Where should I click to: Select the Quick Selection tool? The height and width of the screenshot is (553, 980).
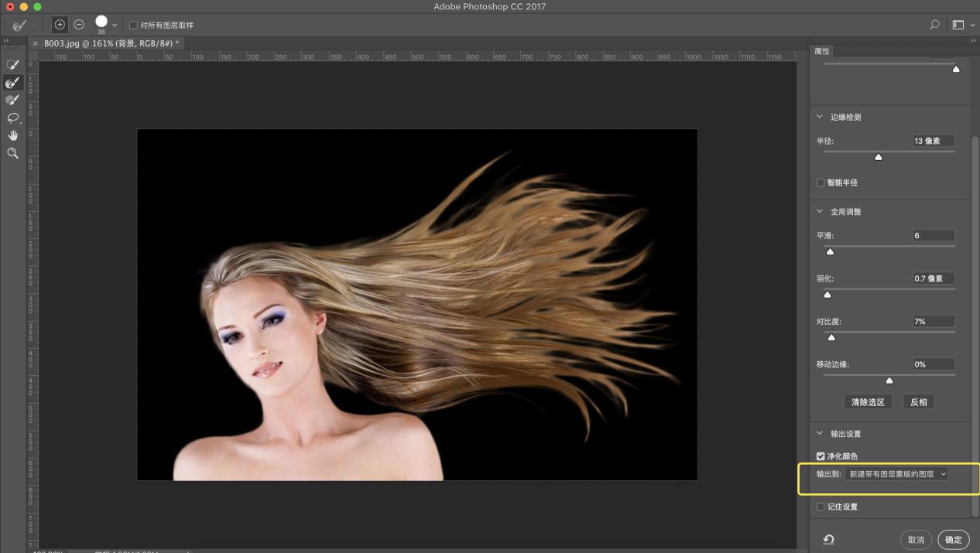point(12,65)
